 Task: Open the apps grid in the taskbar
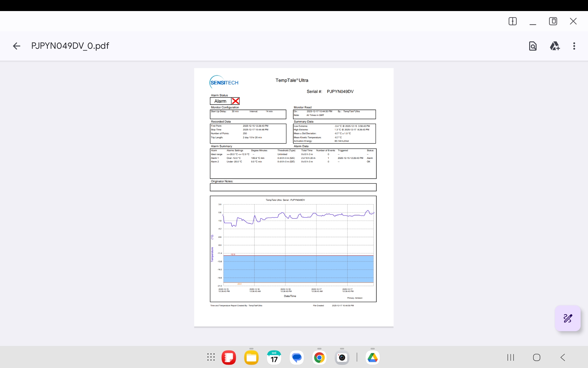pyautogui.click(x=211, y=357)
